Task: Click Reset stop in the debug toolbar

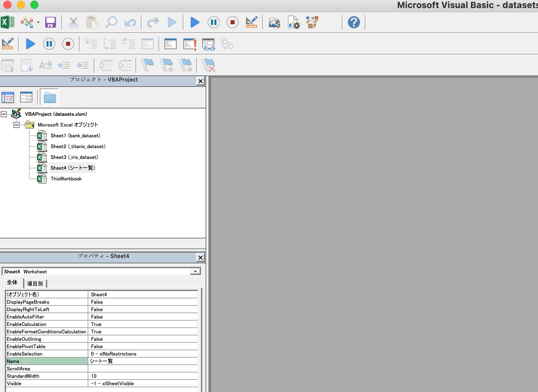Action: 68,44
